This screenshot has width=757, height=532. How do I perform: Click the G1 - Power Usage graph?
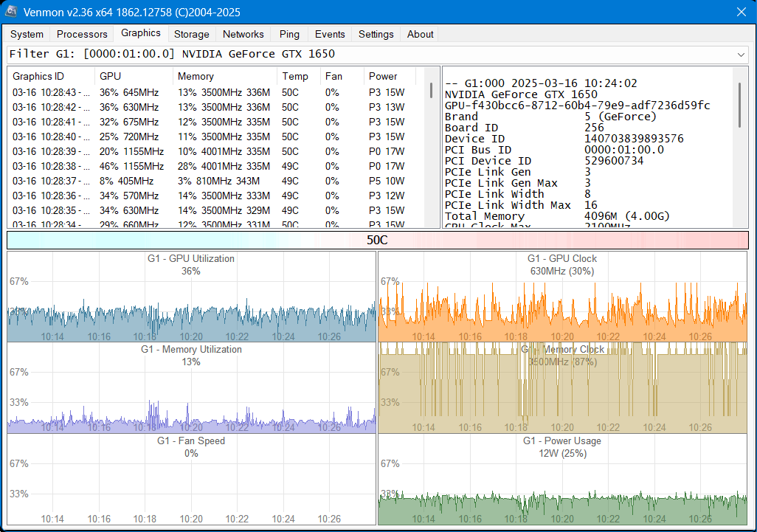point(562,479)
